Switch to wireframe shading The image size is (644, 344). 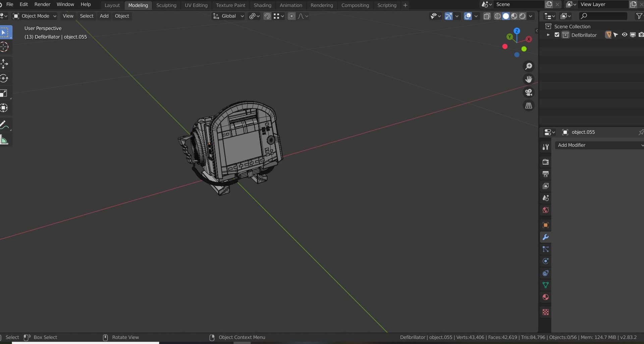[x=498, y=16]
